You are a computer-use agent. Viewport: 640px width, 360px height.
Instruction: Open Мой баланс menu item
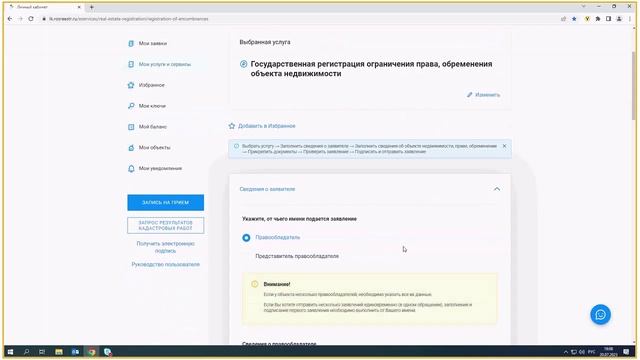click(x=153, y=127)
